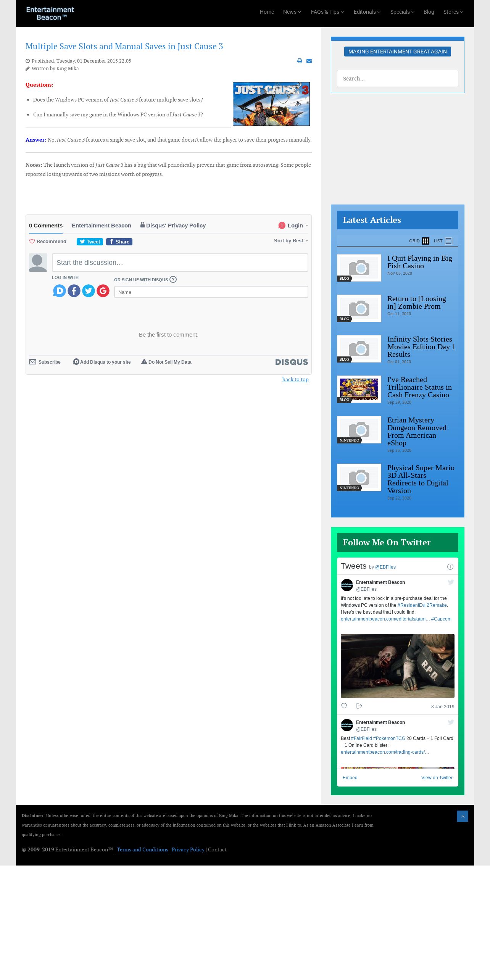Click Twitter bird on first tweet
Image resolution: width=490 pixels, height=980 pixels.
pos(451,582)
